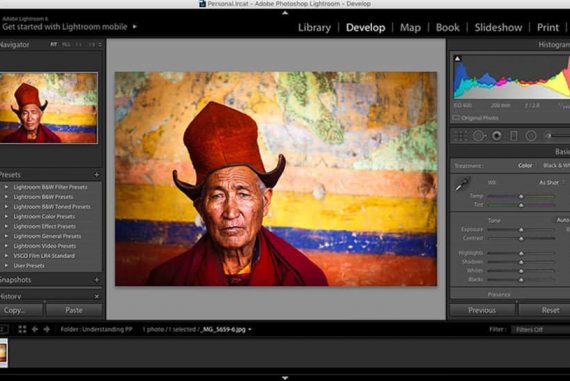Click the Whites slider handle
Image resolution: width=570 pixels, height=381 pixels.
(x=521, y=271)
